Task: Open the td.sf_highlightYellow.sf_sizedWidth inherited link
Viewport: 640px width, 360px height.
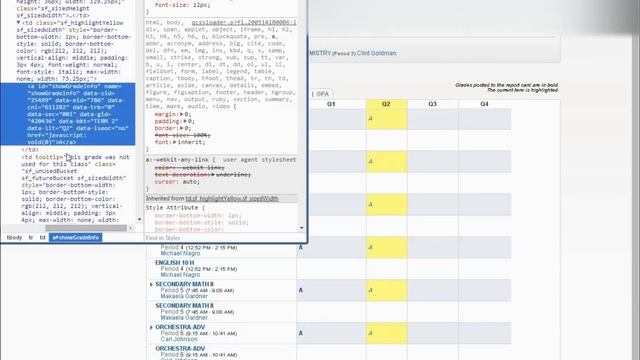Action: 232,198
